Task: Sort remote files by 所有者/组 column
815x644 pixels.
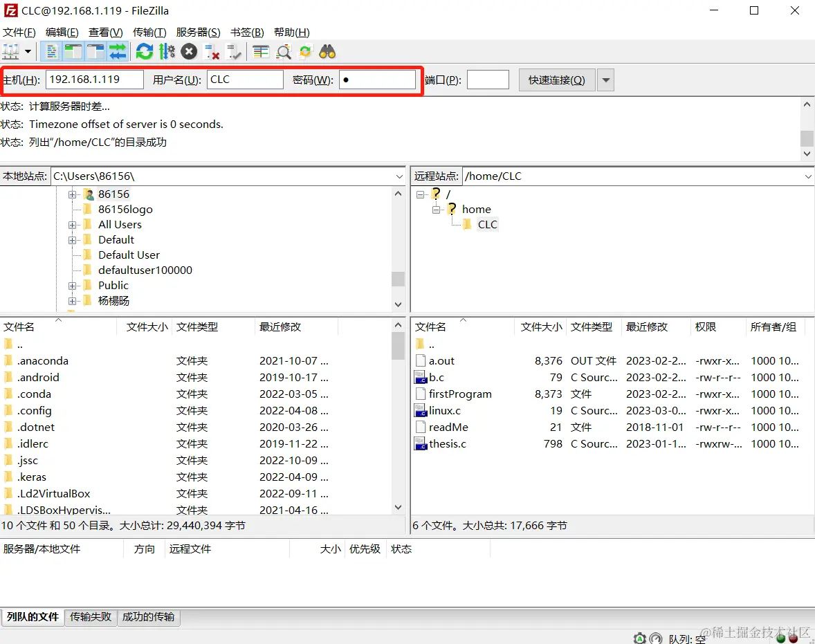Action: (x=773, y=327)
